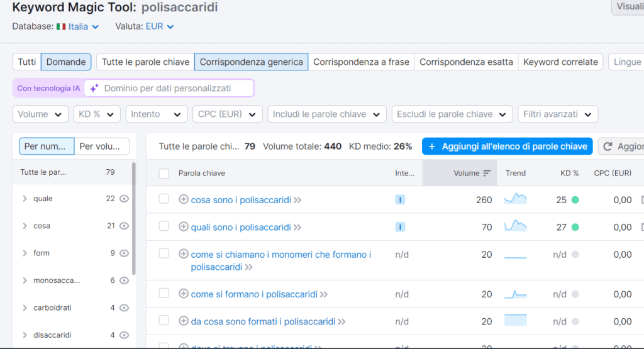Viewport: 644px width, 349px height.
Task: Toggle eye icon for 'monosacca...' group
Action: click(124, 280)
